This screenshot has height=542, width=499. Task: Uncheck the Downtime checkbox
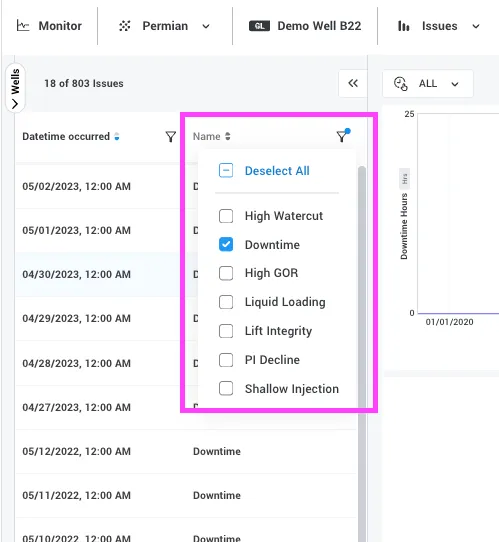pyautogui.click(x=226, y=244)
